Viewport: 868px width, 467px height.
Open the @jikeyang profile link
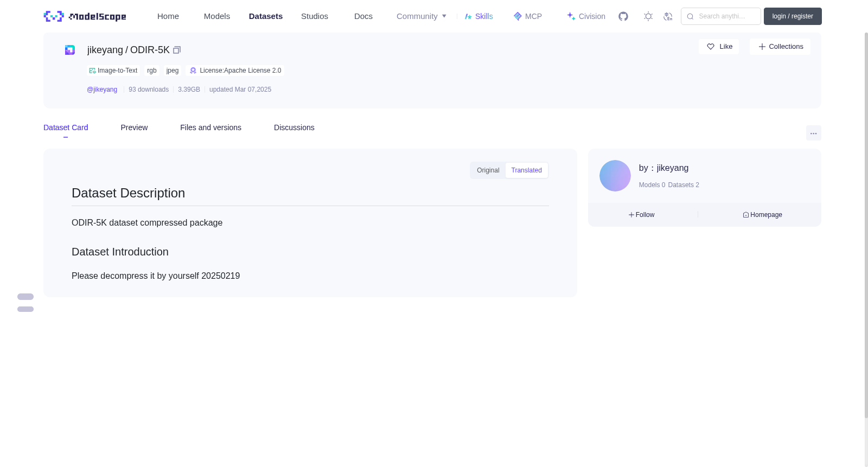(102, 89)
